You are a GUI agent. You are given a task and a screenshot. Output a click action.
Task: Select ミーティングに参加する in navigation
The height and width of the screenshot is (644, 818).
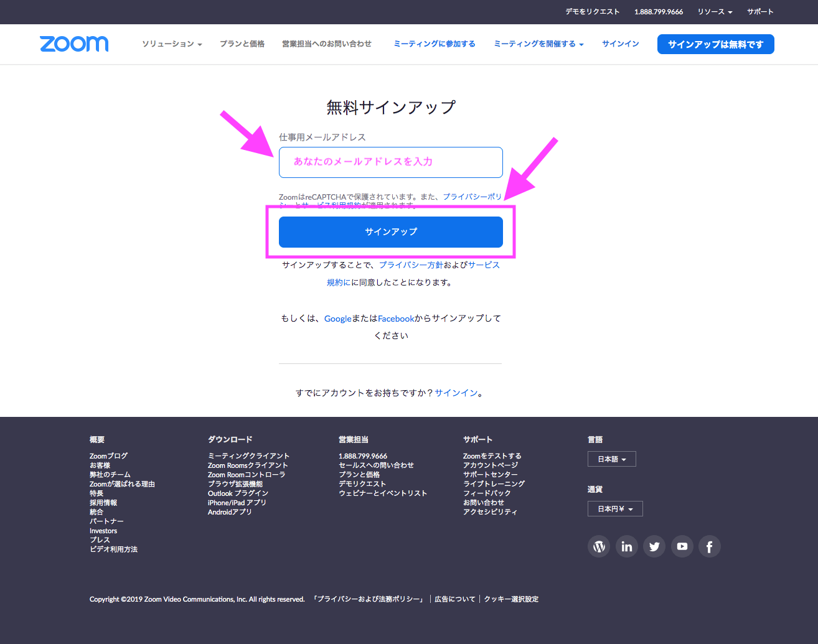click(435, 44)
